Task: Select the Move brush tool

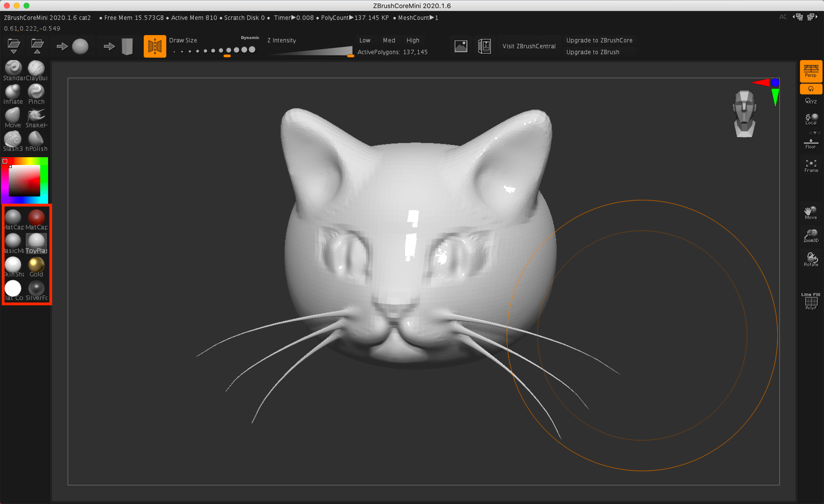Action: [13, 118]
